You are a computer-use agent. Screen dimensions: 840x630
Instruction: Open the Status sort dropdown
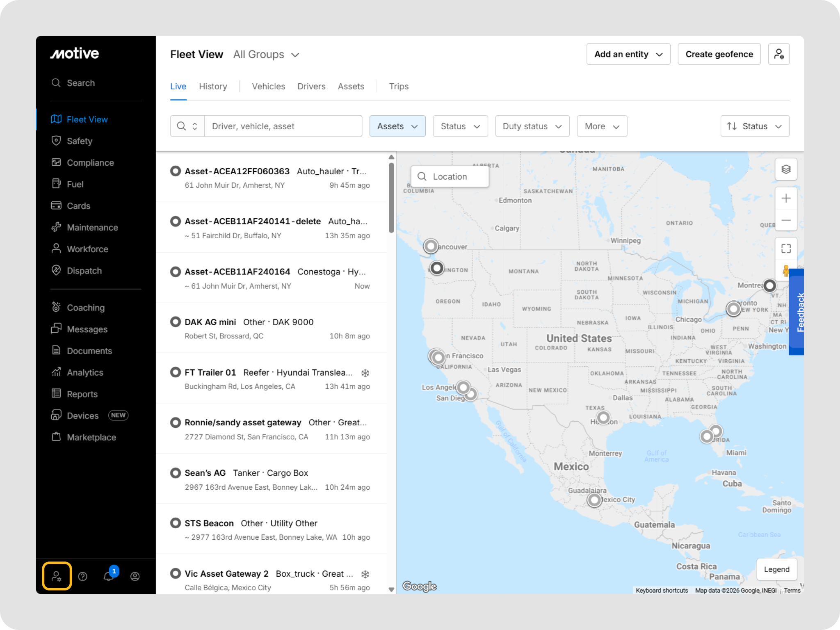(x=754, y=126)
